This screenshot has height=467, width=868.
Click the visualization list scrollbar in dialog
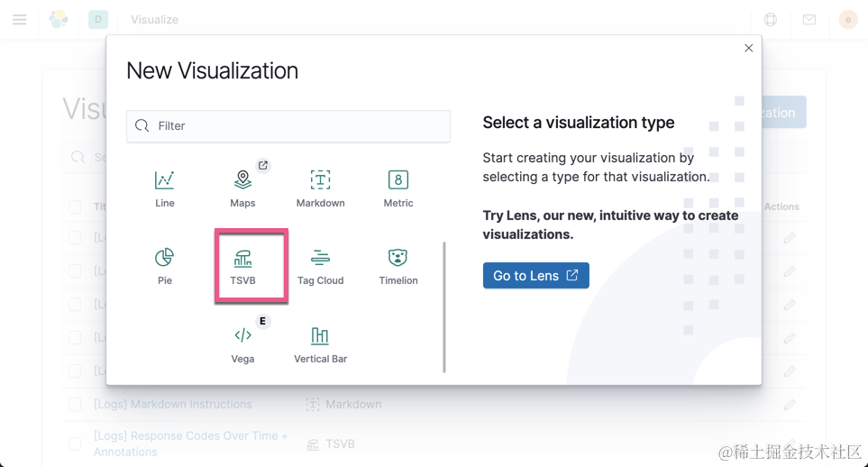pos(444,307)
